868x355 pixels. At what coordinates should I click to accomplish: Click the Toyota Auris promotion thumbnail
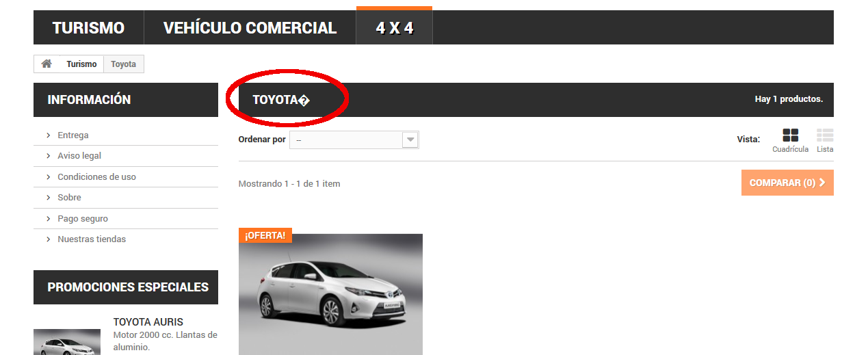[x=67, y=342]
